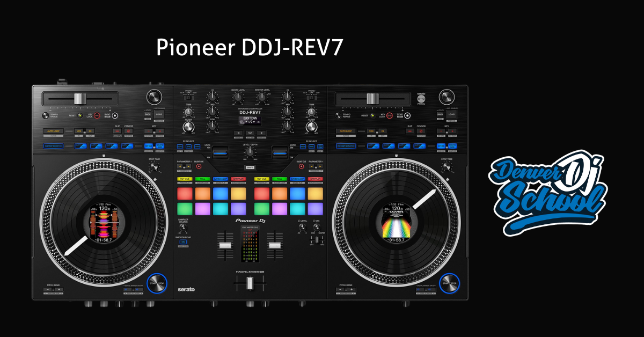Tap the red top-left performance pad
This screenshot has width=644, height=337.
click(184, 193)
